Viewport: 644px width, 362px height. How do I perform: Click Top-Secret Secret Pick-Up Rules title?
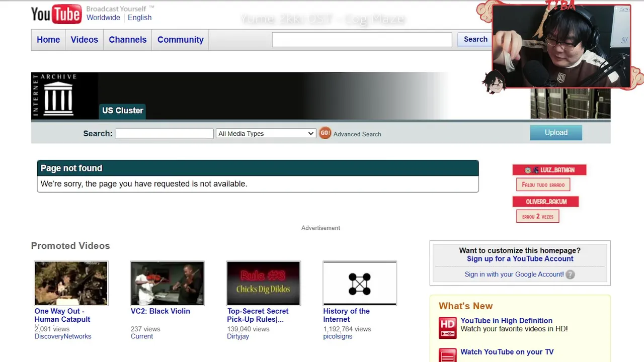pos(258,315)
